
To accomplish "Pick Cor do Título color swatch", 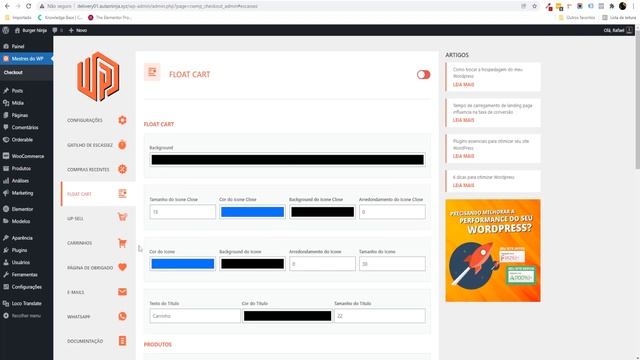I will pyautogui.click(x=287, y=316).
